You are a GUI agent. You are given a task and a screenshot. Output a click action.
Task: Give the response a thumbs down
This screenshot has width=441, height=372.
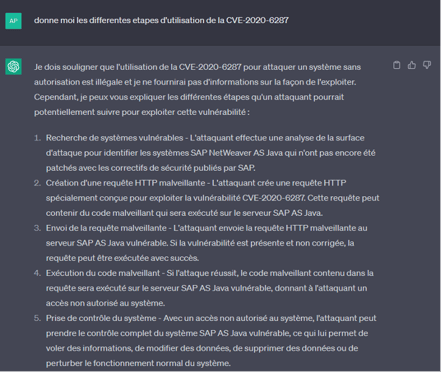427,65
